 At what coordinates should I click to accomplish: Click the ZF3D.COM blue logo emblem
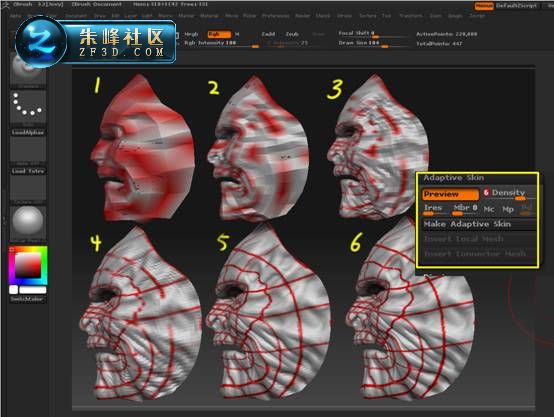pos(41,42)
